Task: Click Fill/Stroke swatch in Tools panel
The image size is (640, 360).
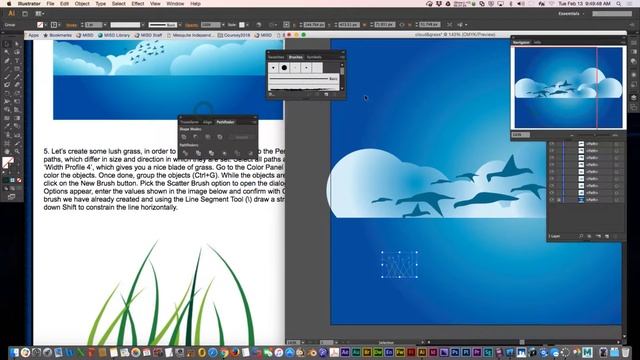Action: [x=8, y=163]
